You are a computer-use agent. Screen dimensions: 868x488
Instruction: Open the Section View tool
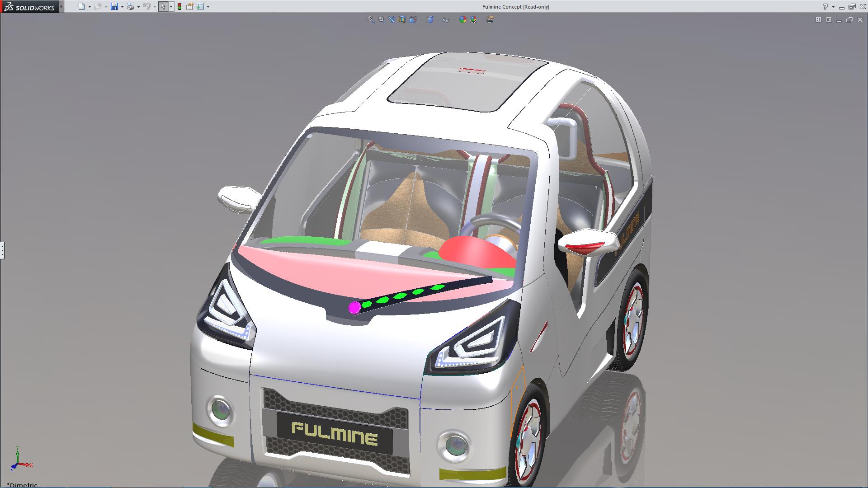point(402,19)
